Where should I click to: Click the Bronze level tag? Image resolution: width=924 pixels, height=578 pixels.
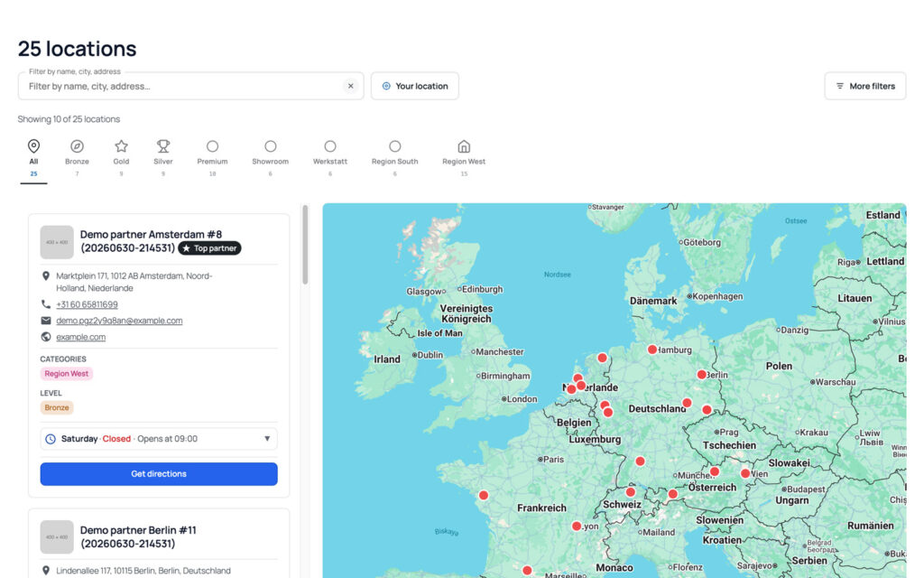57,407
